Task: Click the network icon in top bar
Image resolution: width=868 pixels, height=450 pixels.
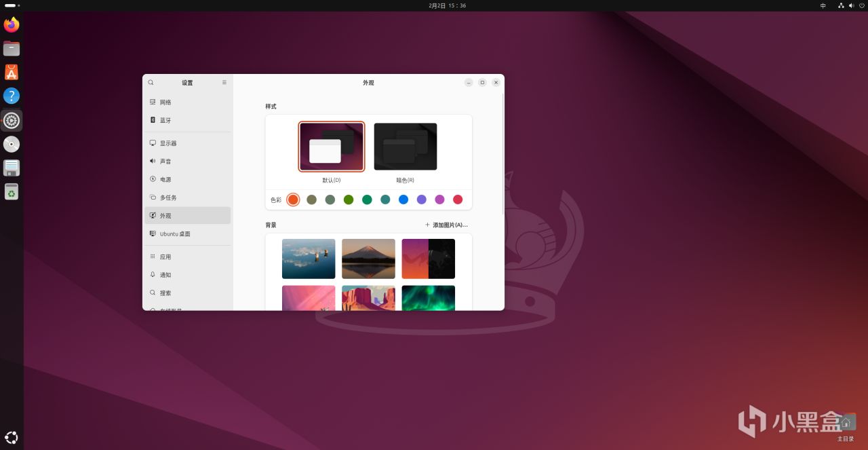Action: (842, 5)
